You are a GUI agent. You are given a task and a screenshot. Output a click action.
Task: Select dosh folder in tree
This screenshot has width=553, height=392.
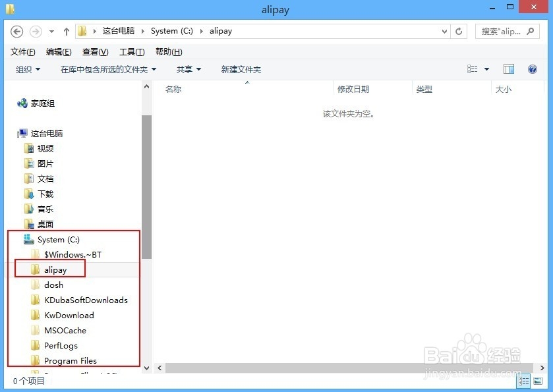click(x=47, y=285)
